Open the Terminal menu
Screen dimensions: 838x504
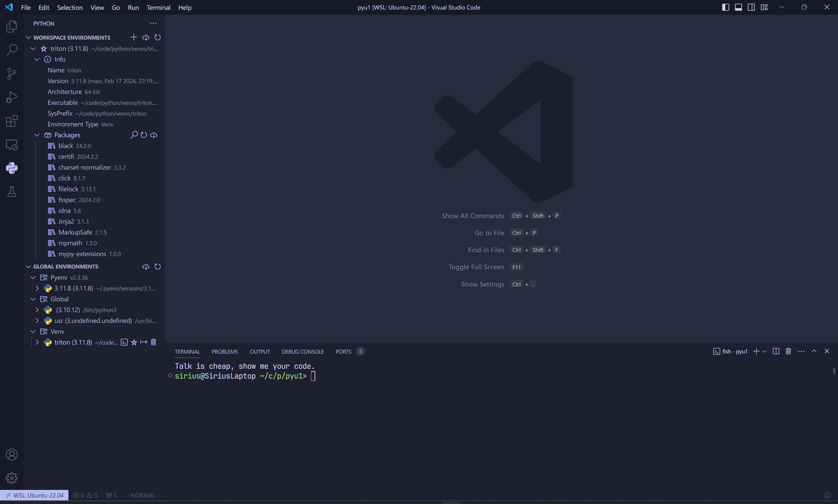158,7
